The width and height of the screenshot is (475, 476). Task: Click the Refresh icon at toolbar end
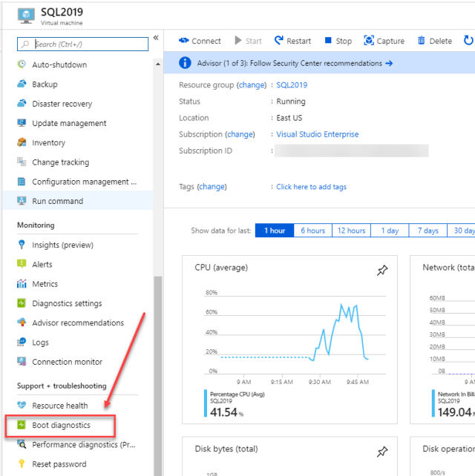click(468, 40)
